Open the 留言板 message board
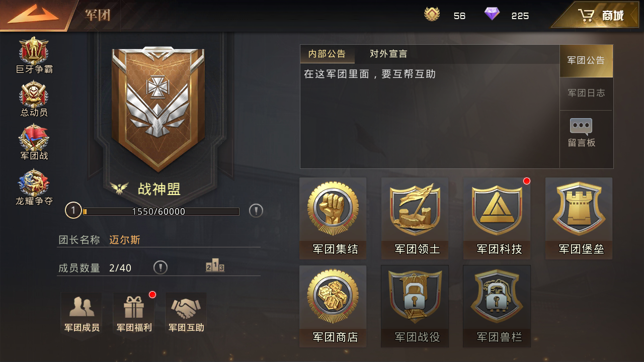 coord(582,133)
